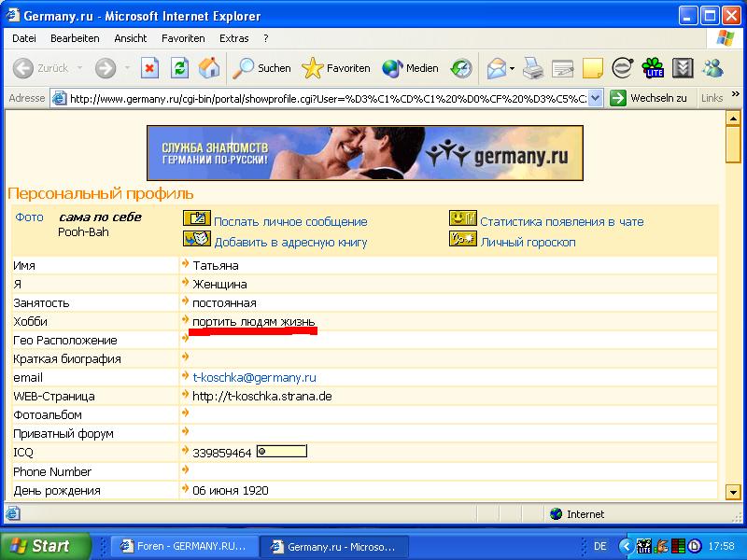Click the Windows Start button
Viewport: 747px width, 560px height.
46,546
